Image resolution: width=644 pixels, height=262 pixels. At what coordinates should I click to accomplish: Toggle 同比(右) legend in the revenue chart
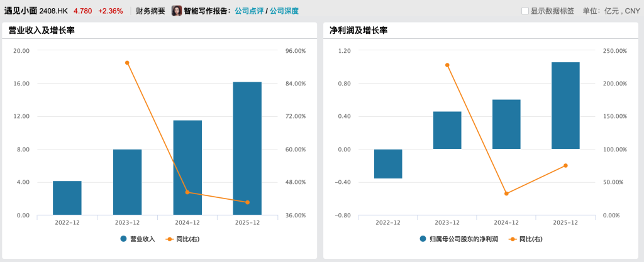[183, 239]
